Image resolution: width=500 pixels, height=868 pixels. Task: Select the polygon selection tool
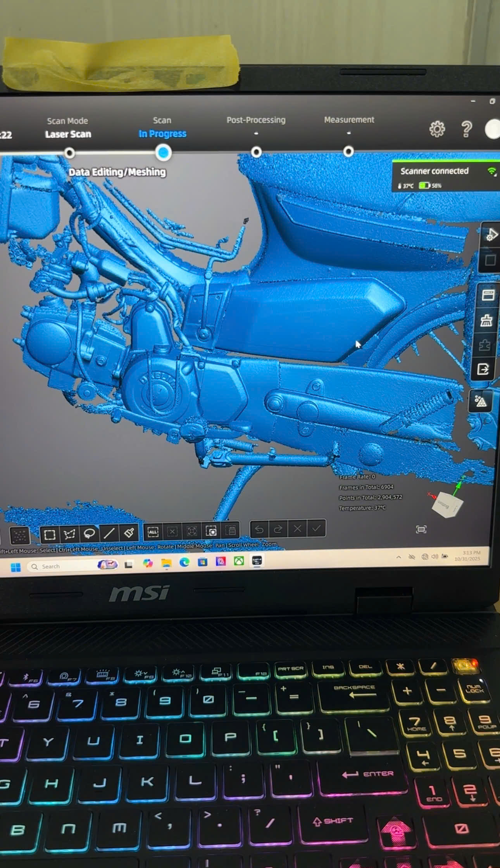pyautogui.click(x=69, y=534)
